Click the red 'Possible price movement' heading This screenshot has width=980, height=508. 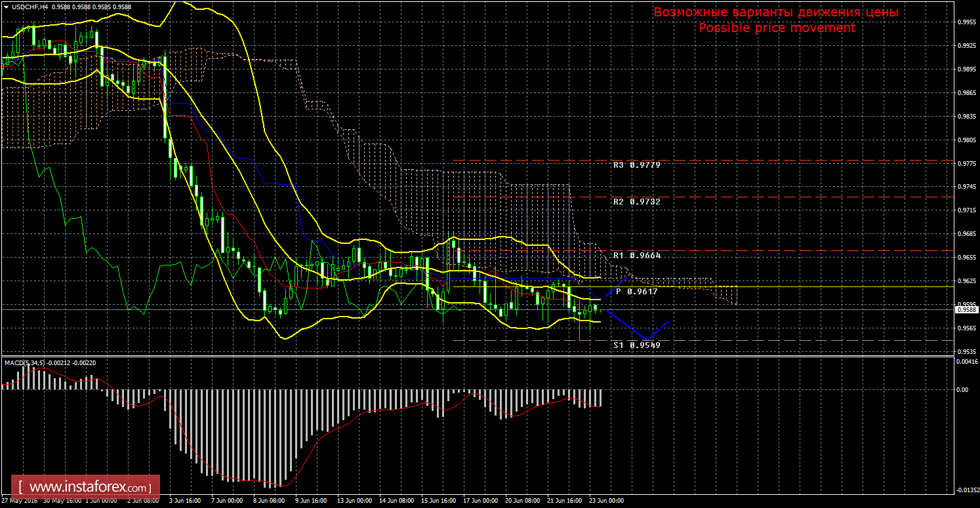click(777, 28)
